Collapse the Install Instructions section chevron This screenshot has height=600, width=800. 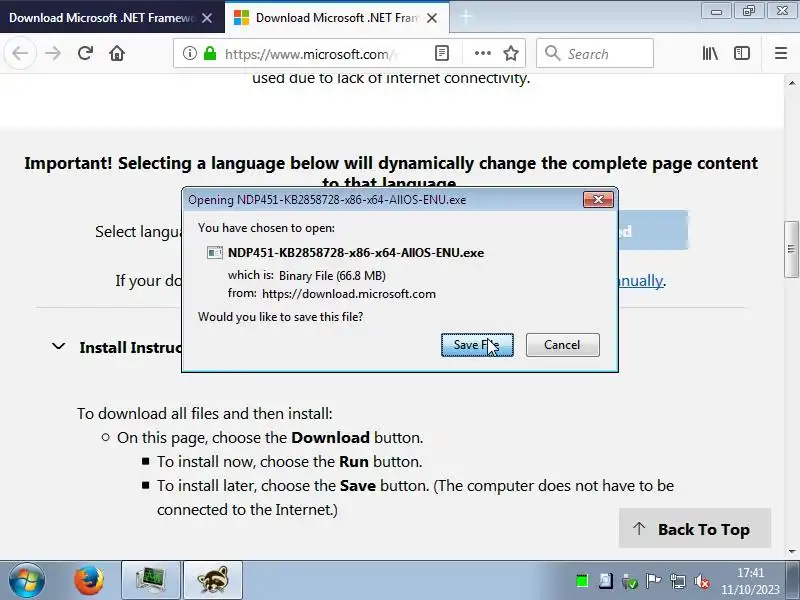tap(59, 346)
